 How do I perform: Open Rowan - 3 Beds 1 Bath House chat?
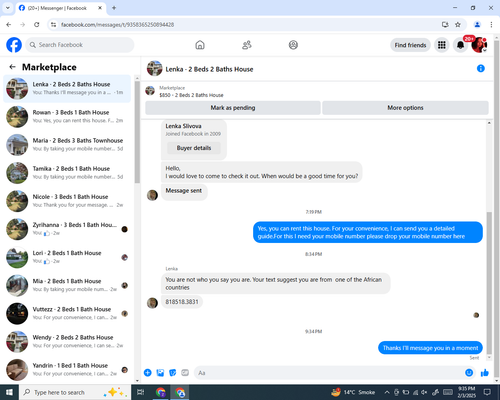tap(67, 116)
